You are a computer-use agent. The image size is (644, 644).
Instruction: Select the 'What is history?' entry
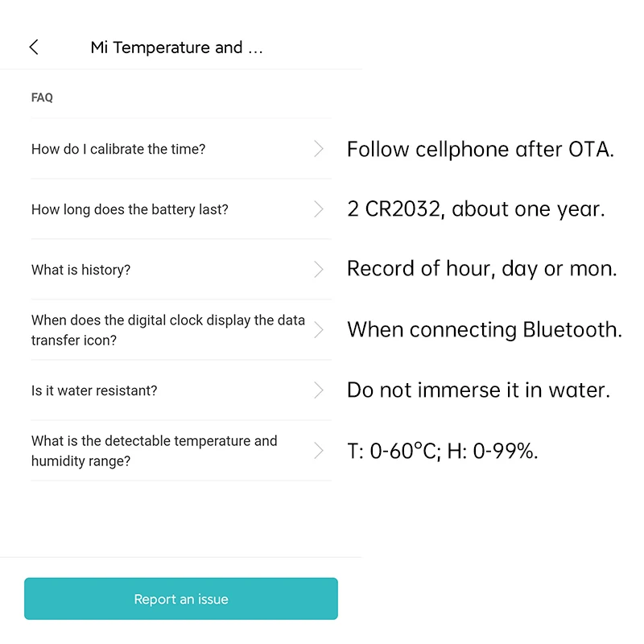[80, 270]
